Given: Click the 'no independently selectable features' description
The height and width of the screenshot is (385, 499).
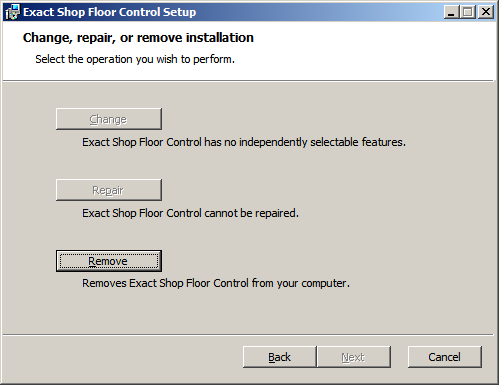Looking at the screenshot, I should point(244,142).
